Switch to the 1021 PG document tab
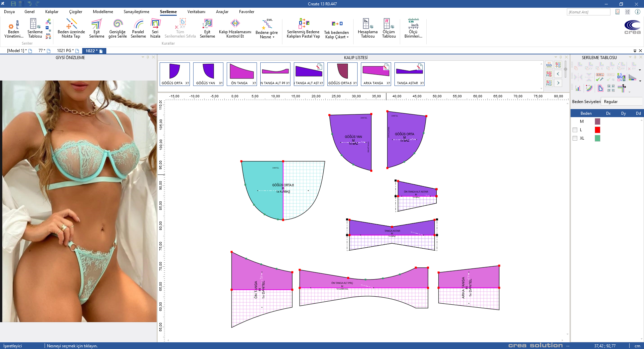 (65, 51)
